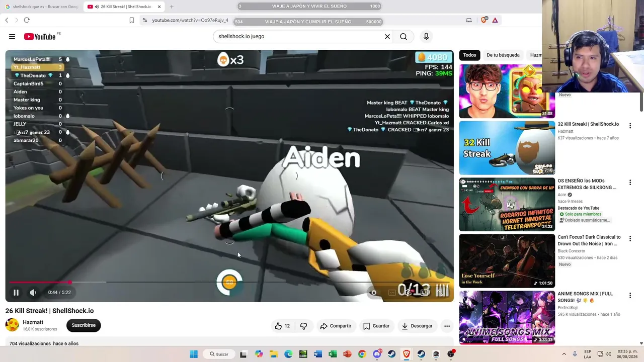Open the Hazmatt channel name link
This screenshot has width=644, height=362.
[x=33, y=322]
